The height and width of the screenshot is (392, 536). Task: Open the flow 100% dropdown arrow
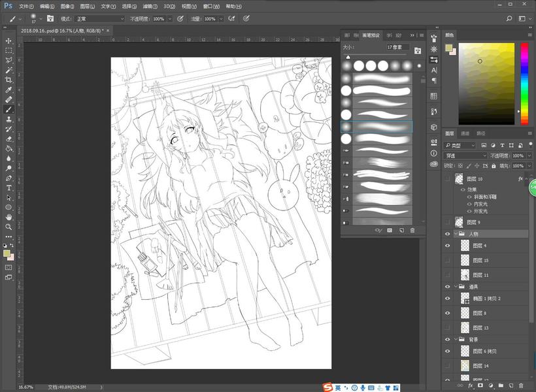point(221,19)
